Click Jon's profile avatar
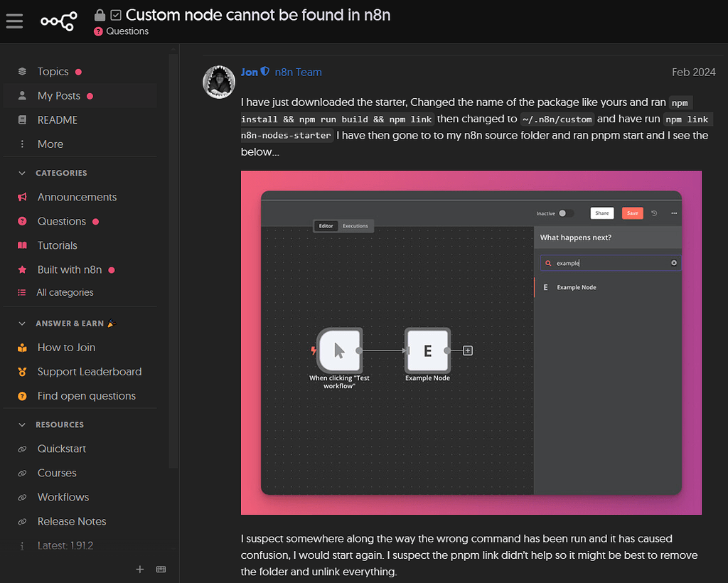Viewport: 728px width, 583px height. pyautogui.click(x=219, y=82)
